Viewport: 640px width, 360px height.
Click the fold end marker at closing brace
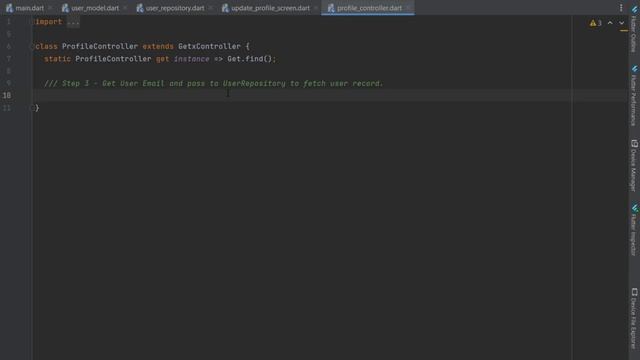click(x=33, y=108)
